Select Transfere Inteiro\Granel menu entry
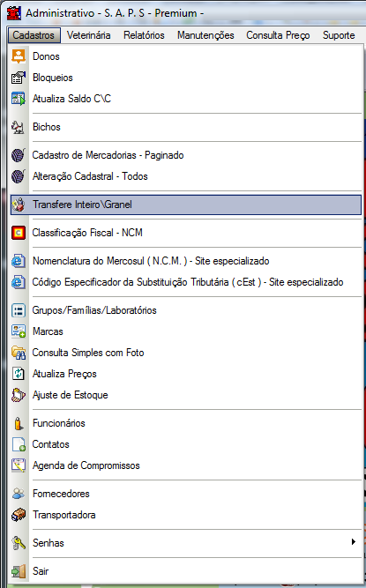The width and height of the screenshot is (366, 588). 186,205
